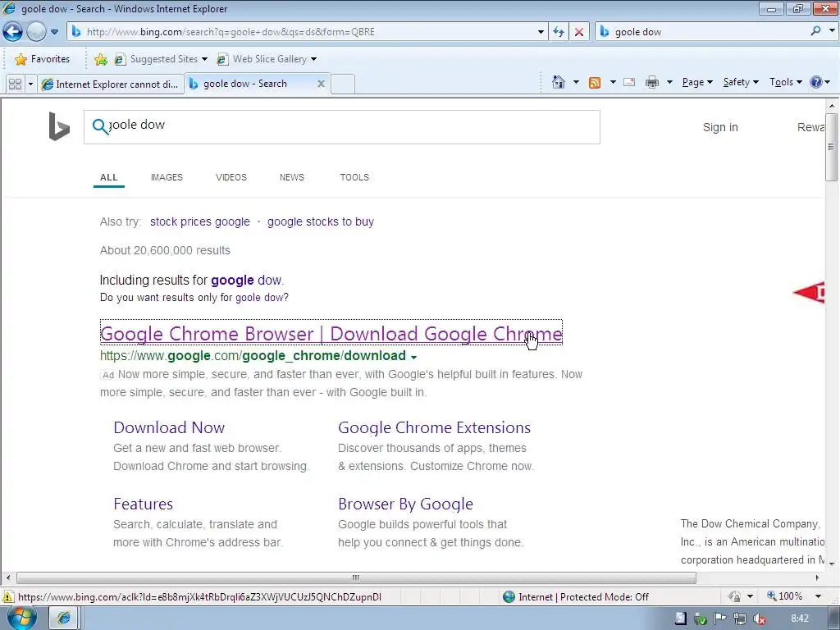Switch to Internet Explorer cannot display tab
The image size is (840, 630).
click(111, 84)
